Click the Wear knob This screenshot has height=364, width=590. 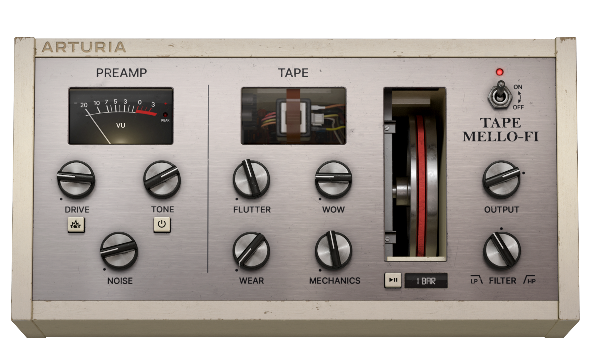(x=251, y=250)
